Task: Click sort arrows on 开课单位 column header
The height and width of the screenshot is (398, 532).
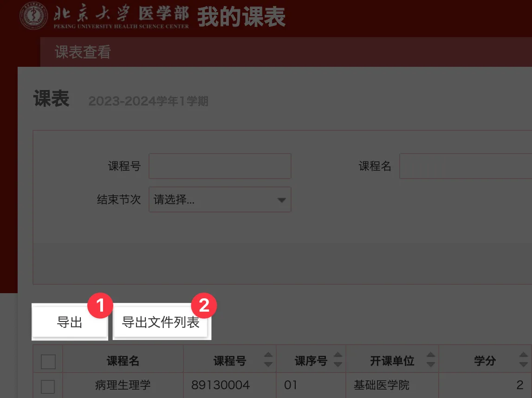Action: (430, 359)
